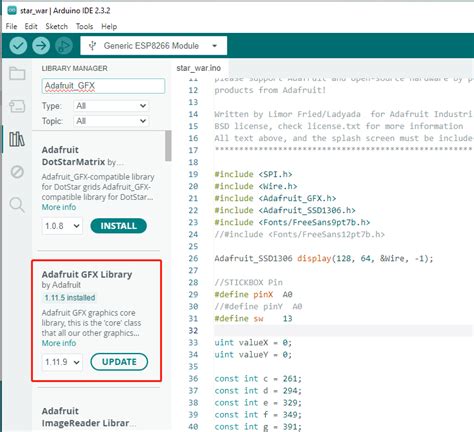Open the Boards Manager sidebar icon
The height and width of the screenshot is (432, 474).
17,106
